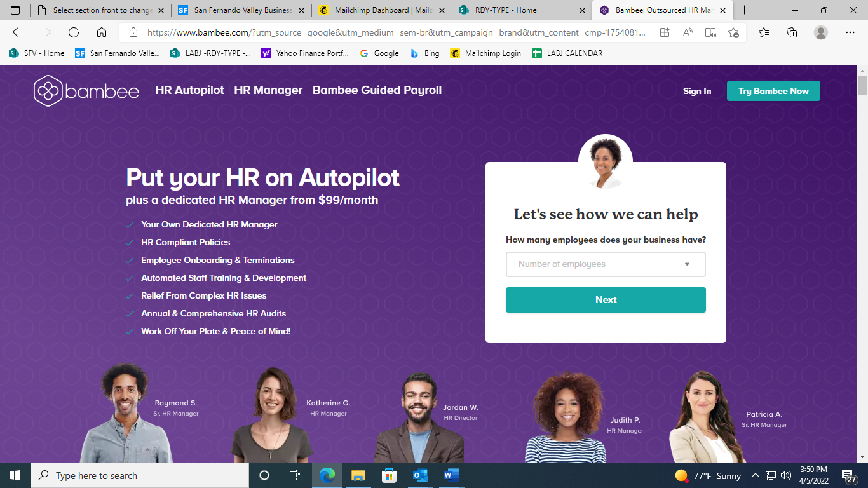Image resolution: width=868 pixels, height=488 pixels.
Task: Refresh the page with the reload icon
Action: pyautogui.click(x=74, y=32)
